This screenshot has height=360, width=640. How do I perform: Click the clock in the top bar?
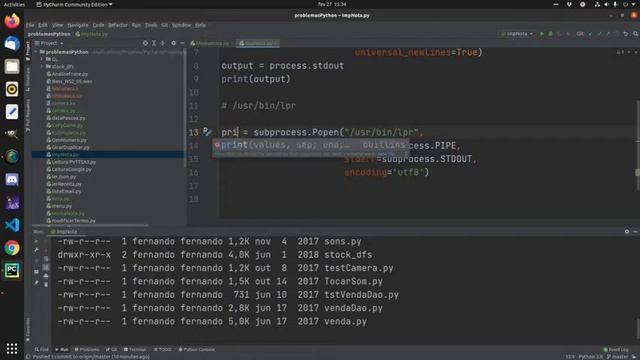332,4
